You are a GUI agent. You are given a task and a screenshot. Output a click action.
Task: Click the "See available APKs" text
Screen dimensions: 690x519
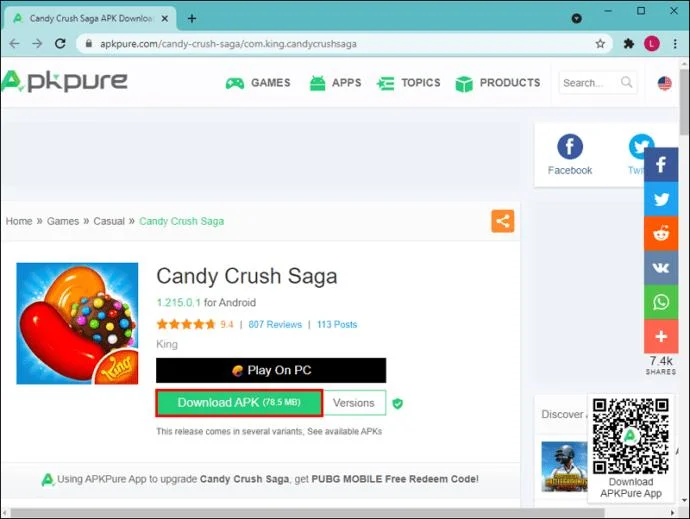tap(345, 431)
